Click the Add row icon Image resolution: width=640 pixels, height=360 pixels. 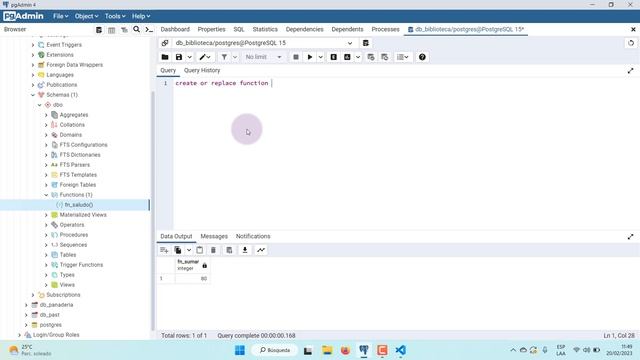(164, 250)
